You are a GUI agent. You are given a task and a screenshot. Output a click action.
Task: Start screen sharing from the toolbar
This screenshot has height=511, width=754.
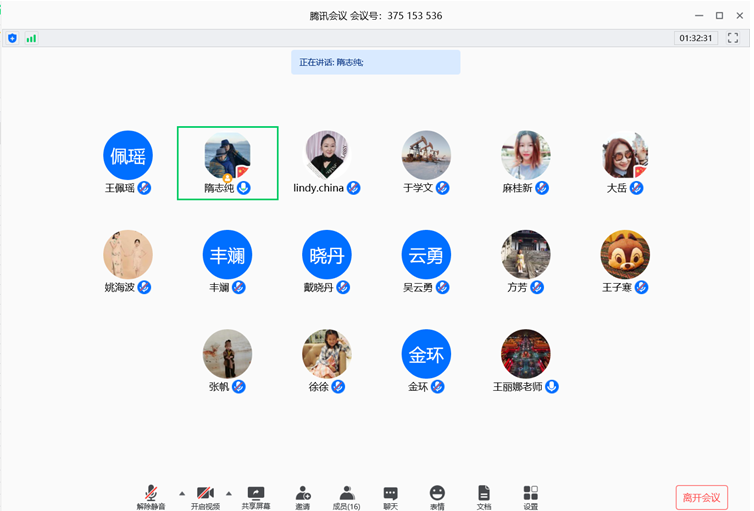256,495
